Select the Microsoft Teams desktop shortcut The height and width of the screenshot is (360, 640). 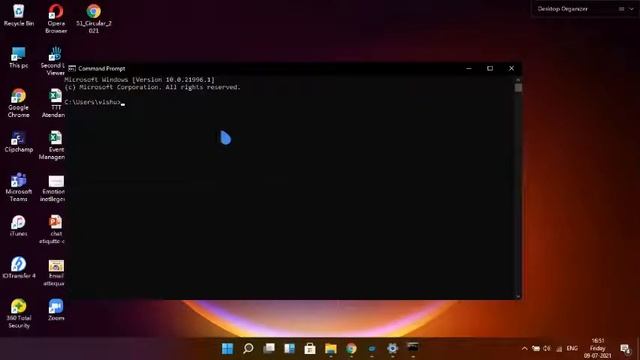pos(18,187)
